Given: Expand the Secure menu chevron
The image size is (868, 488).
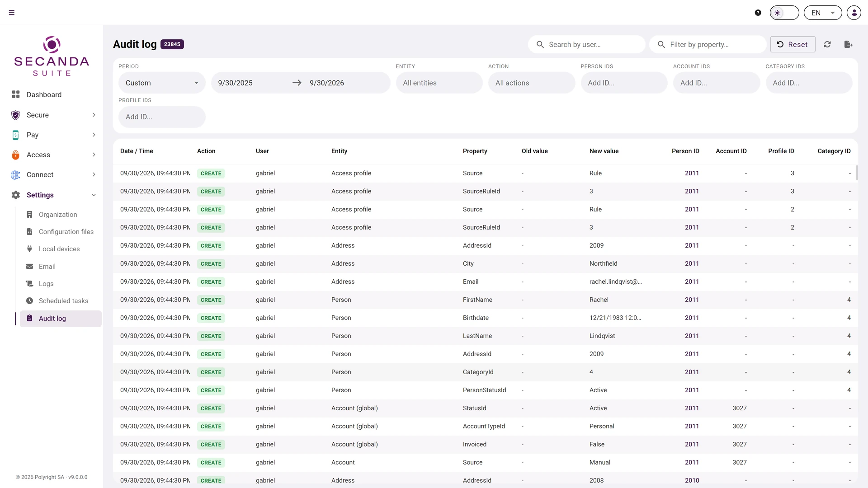Looking at the screenshot, I should pos(94,115).
